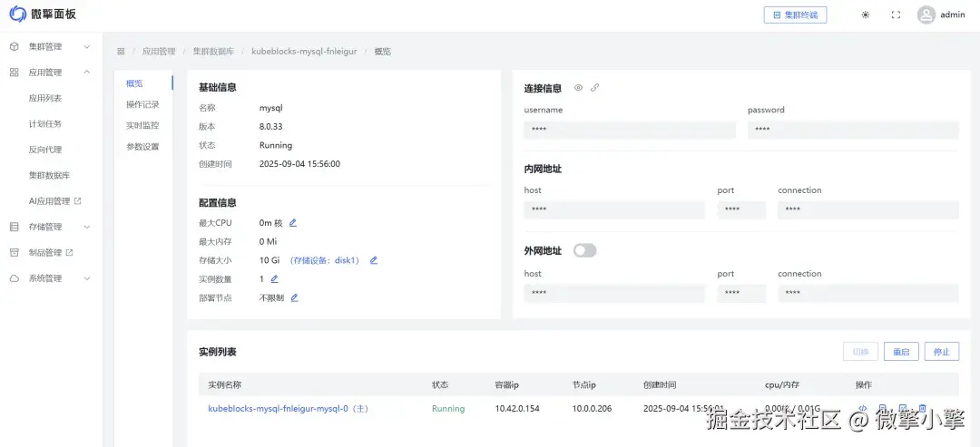Click the 切换 button

pyautogui.click(x=860, y=352)
